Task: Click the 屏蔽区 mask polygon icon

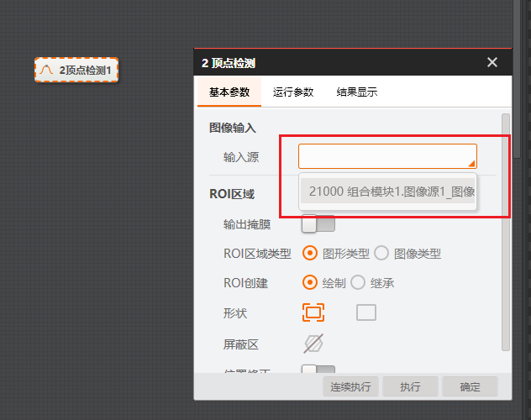Action: click(313, 343)
